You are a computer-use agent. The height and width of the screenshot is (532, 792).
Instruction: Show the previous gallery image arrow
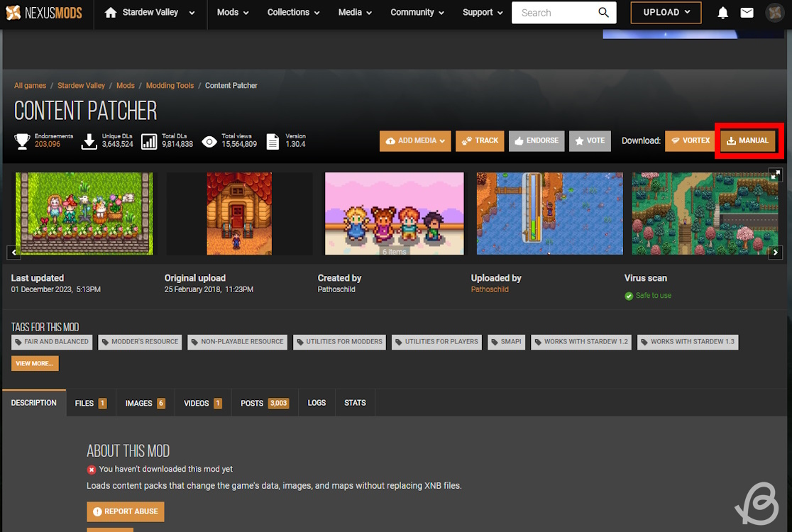(13, 252)
